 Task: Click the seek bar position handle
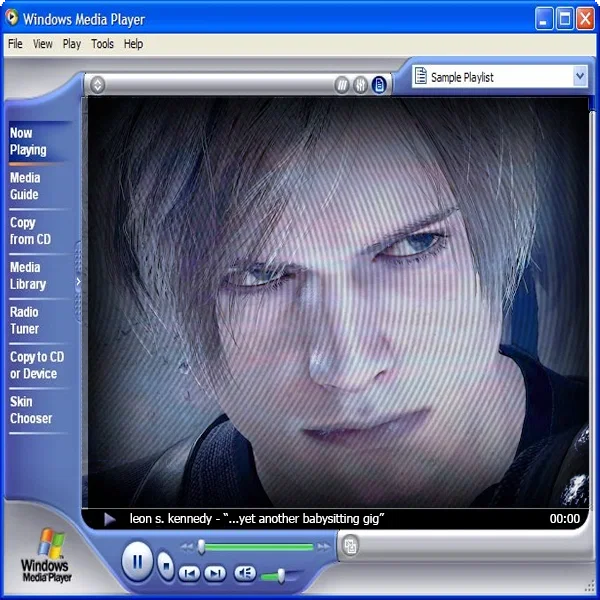pyautogui.click(x=201, y=547)
